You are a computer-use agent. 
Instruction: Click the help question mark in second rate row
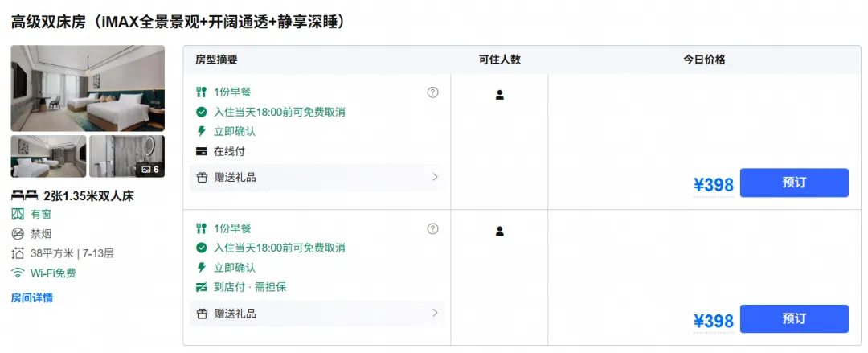(433, 228)
